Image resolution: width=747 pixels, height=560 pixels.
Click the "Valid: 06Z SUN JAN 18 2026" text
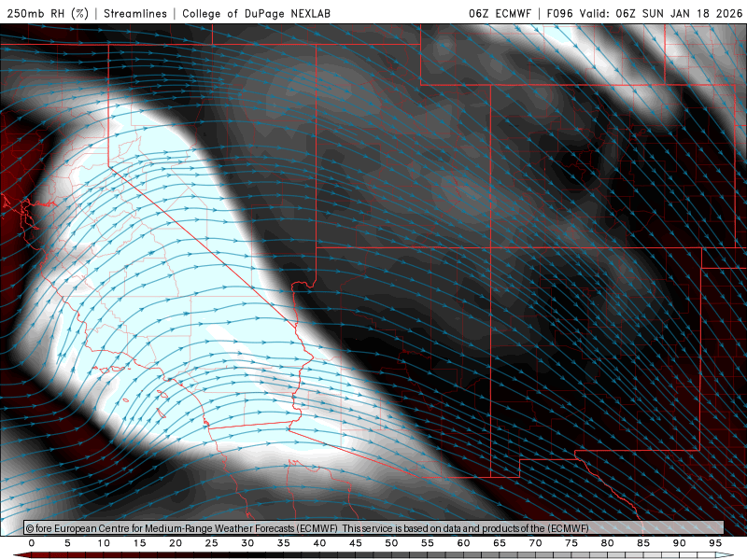pyautogui.click(x=661, y=13)
